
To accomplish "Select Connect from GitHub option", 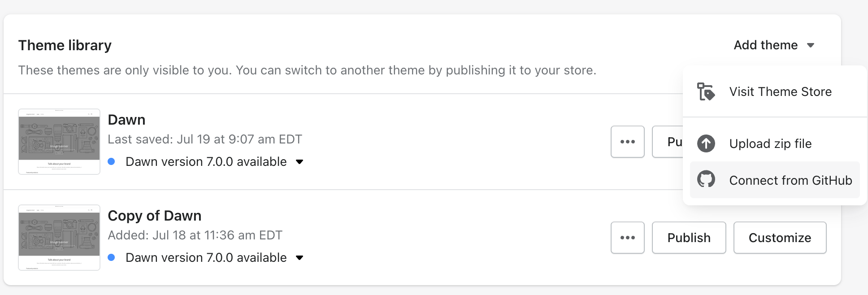I will click(x=790, y=180).
